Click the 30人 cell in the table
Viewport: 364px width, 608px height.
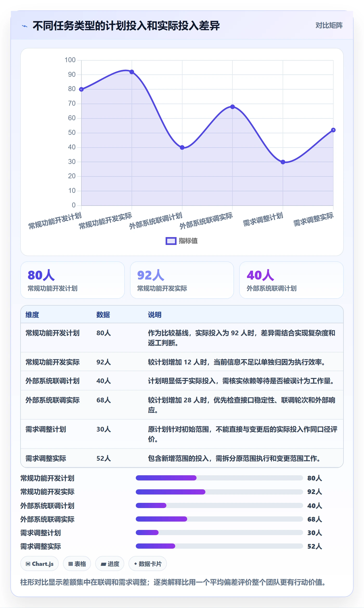104,429
